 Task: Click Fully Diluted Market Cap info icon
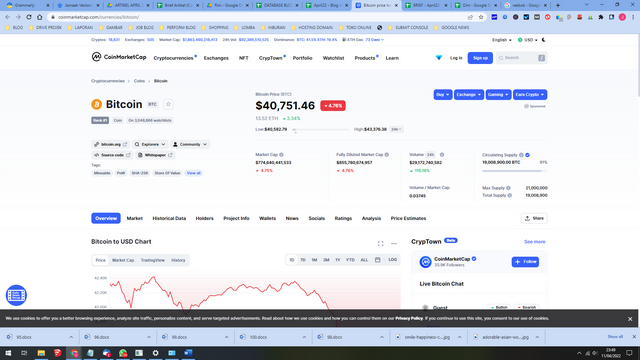(387, 155)
